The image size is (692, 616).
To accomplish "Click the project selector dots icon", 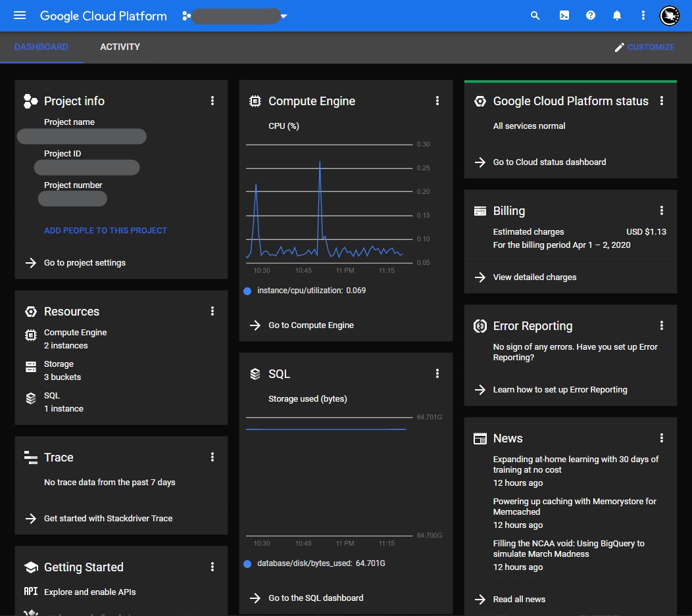I will (x=186, y=16).
